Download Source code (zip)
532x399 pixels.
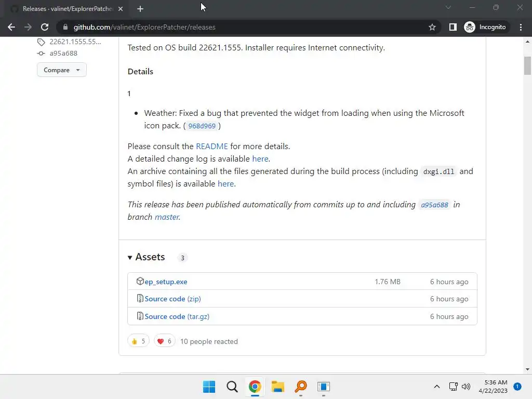click(x=172, y=299)
